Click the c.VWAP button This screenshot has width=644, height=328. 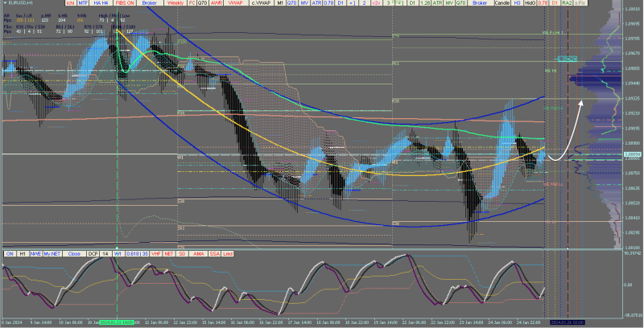click(x=263, y=3)
